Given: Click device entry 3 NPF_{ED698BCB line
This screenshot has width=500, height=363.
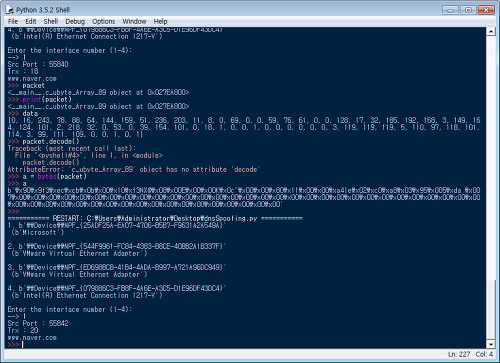Looking at the screenshot, I should pos(117,267).
